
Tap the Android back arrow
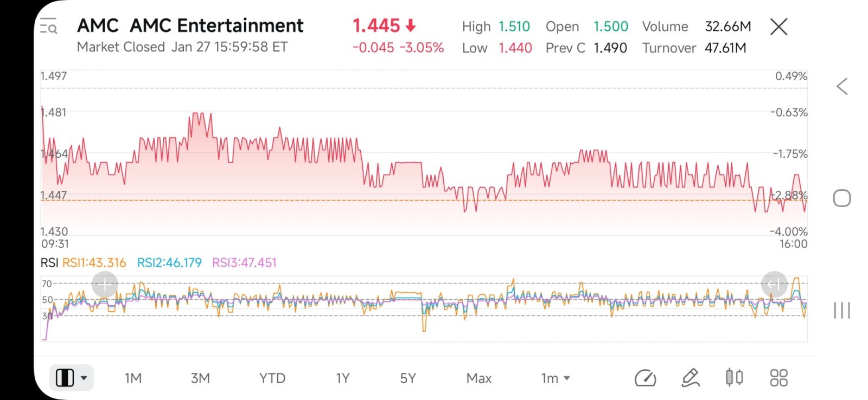842,86
